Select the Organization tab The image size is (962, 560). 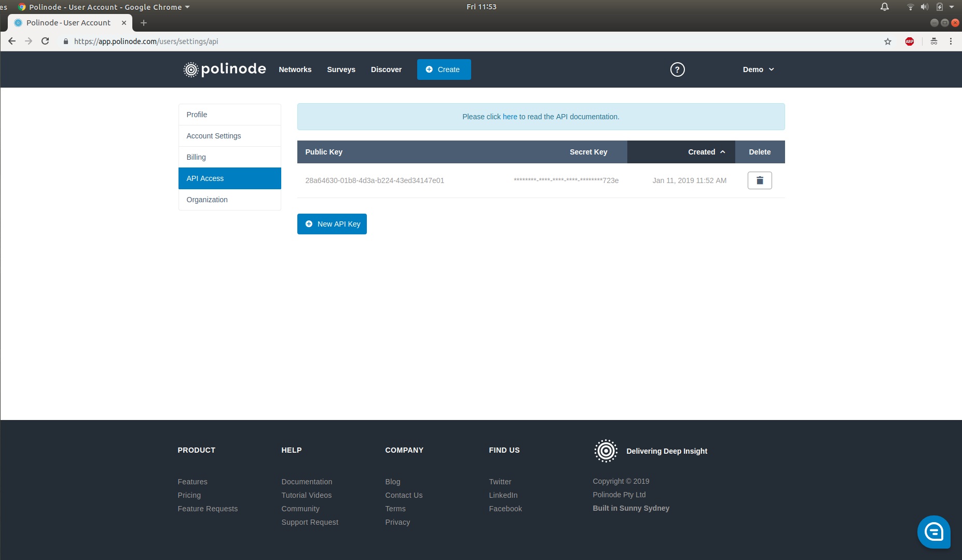point(230,200)
